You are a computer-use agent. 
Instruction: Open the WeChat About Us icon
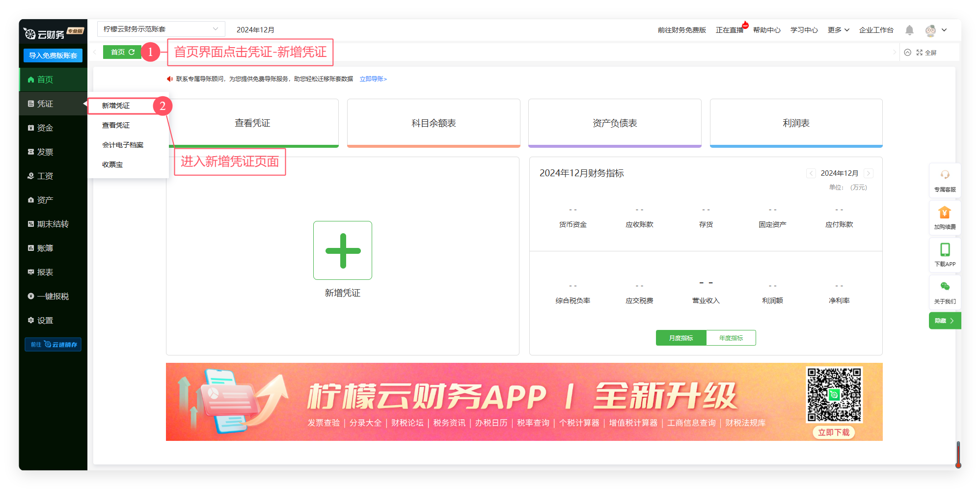pyautogui.click(x=945, y=287)
